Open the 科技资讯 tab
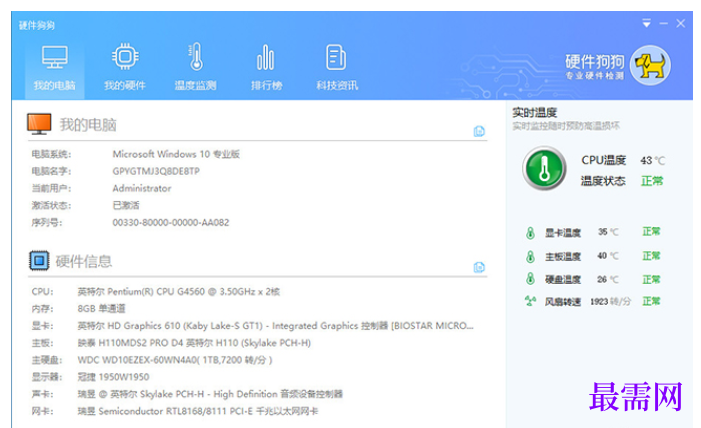The width and height of the screenshot is (701, 428). click(x=337, y=68)
